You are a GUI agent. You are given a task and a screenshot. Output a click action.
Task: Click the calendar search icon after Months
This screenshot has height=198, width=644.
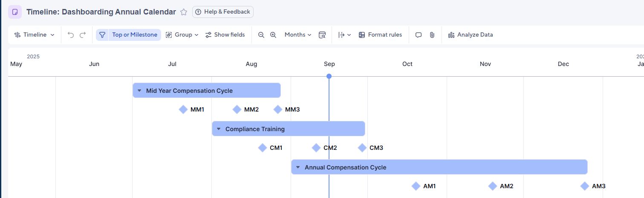click(322, 35)
